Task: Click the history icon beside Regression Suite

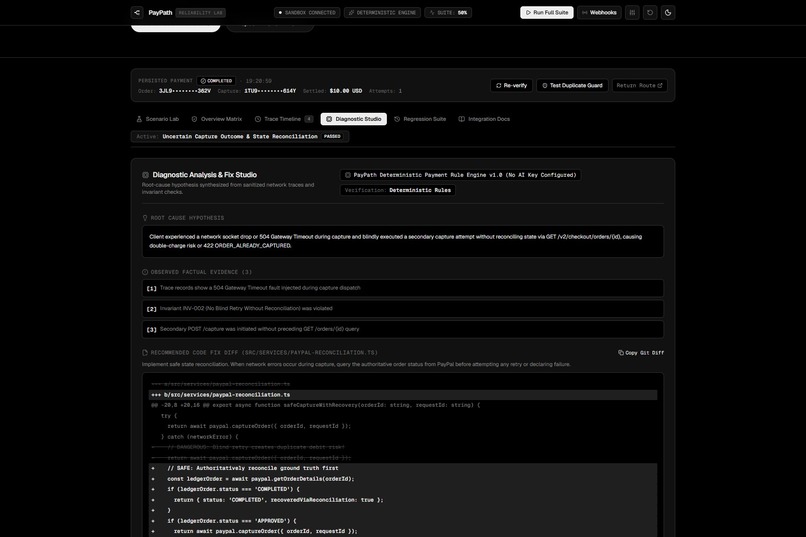Action: (397, 119)
